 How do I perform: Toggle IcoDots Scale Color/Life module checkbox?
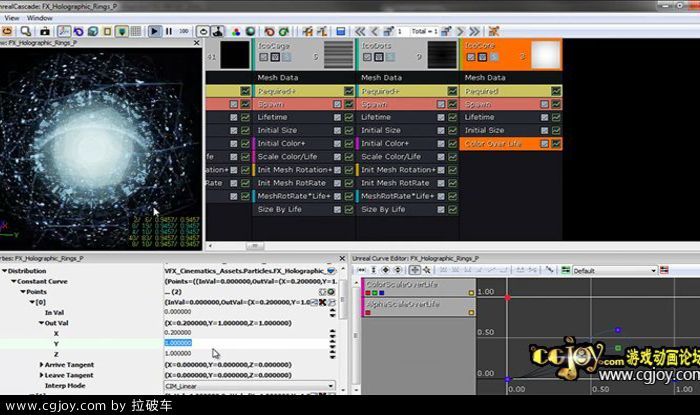pyautogui.click(x=441, y=157)
